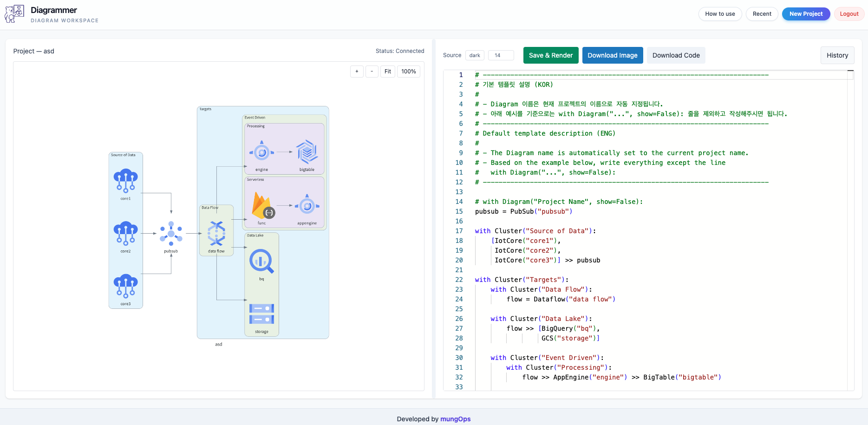Select the core3 IoT Core icon
Screen dimensions: 868x425
pyautogui.click(x=126, y=286)
